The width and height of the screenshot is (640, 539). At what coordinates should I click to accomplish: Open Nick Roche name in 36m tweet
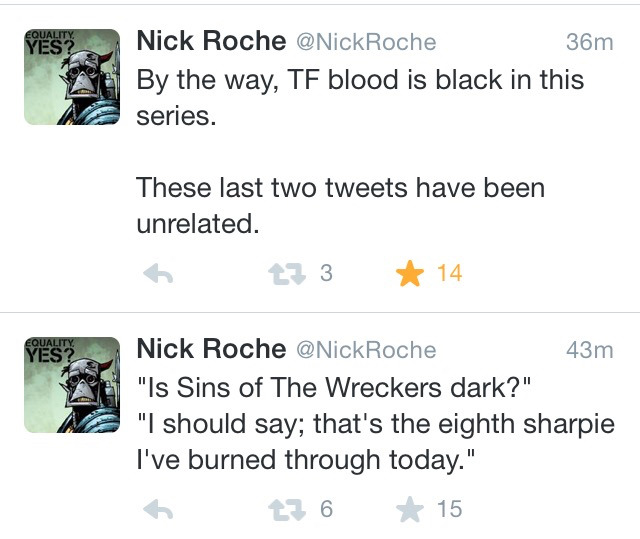(x=211, y=41)
